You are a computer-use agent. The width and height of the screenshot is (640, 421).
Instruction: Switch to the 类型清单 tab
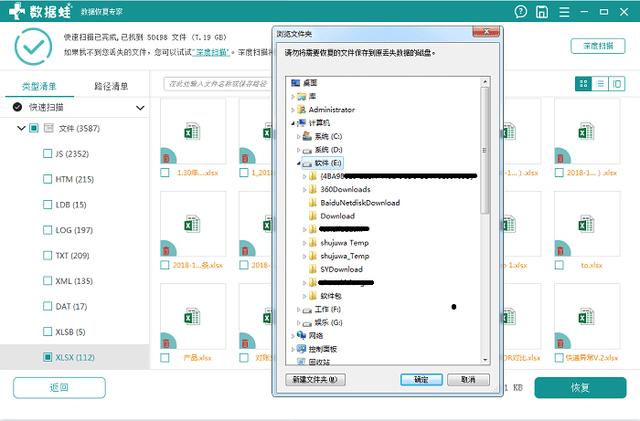39,86
